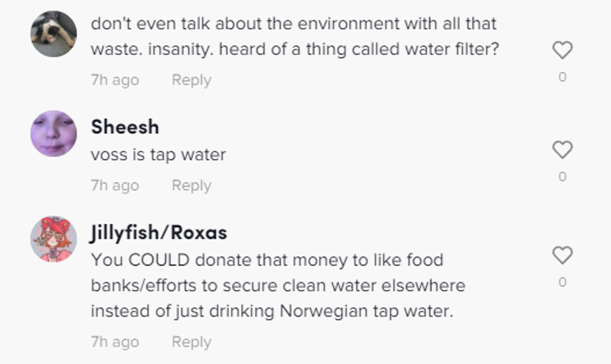Open the Sheesh username profile
The height and width of the screenshot is (364, 611).
tap(125, 127)
